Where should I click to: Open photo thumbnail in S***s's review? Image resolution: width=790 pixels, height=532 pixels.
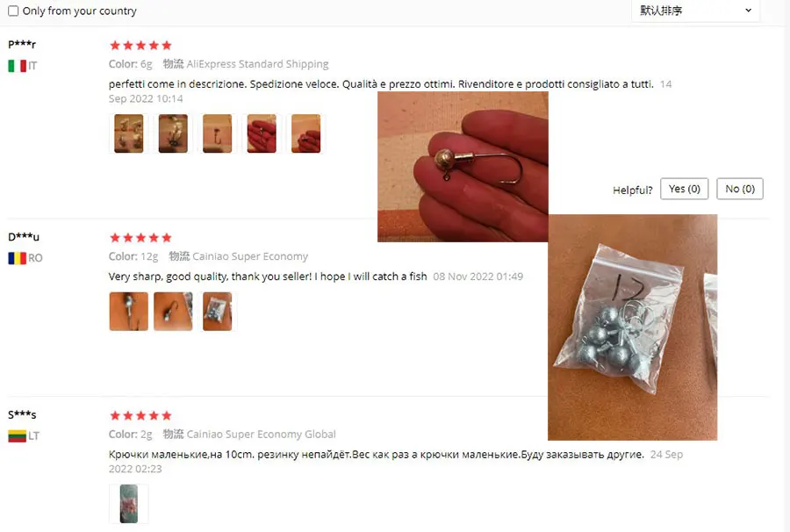(x=129, y=504)
